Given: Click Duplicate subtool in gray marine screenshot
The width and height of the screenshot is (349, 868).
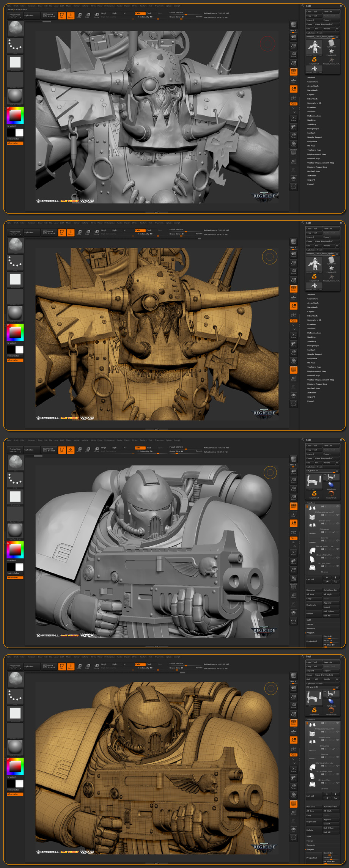Looking at the screenshot, I should pos(314,605).
